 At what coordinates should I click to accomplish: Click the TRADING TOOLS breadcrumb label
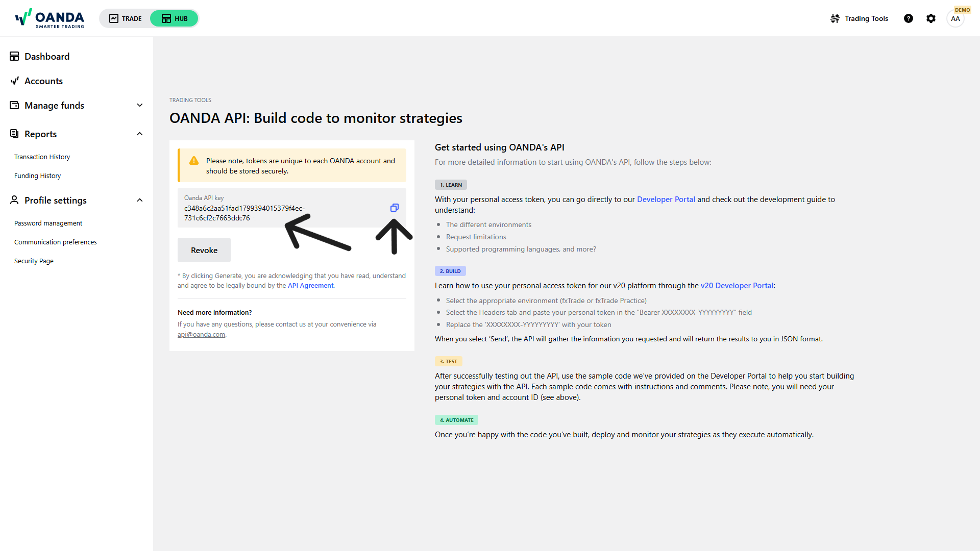190,100
